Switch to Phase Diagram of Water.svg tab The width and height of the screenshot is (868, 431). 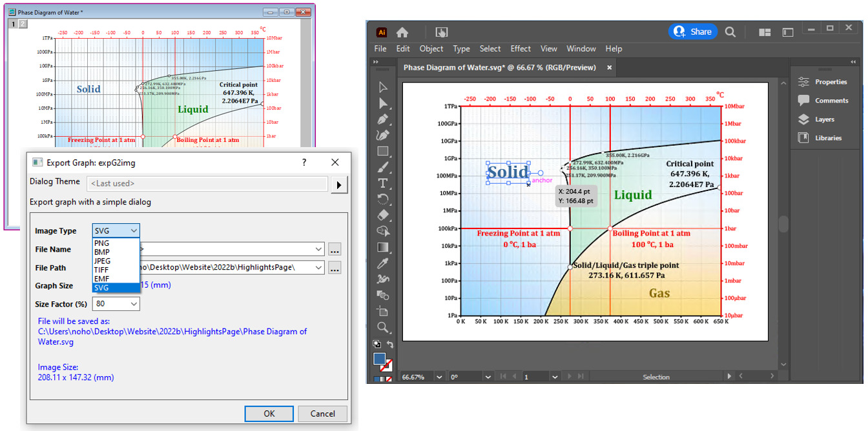(499, 67)
